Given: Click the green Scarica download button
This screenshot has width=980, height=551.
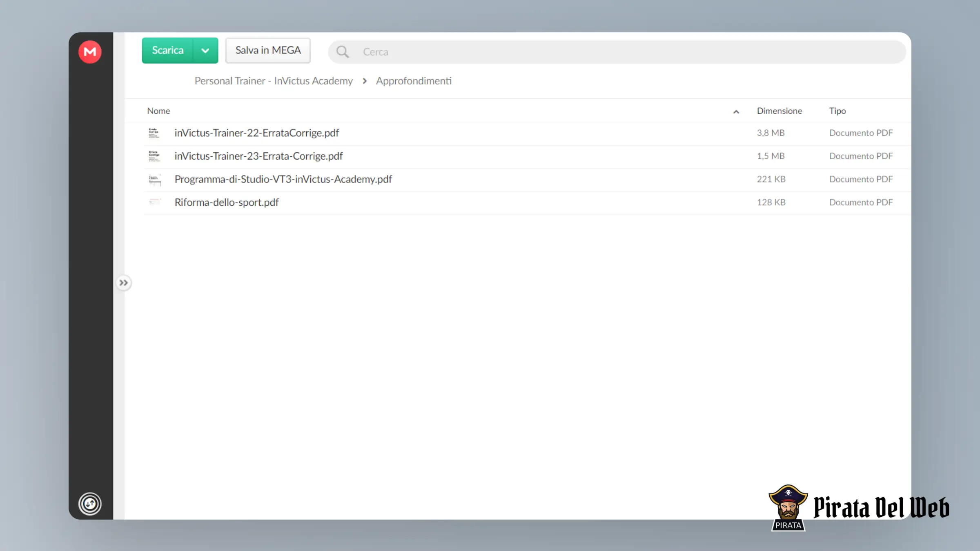Looking at the screenshot, I should 167,51.
